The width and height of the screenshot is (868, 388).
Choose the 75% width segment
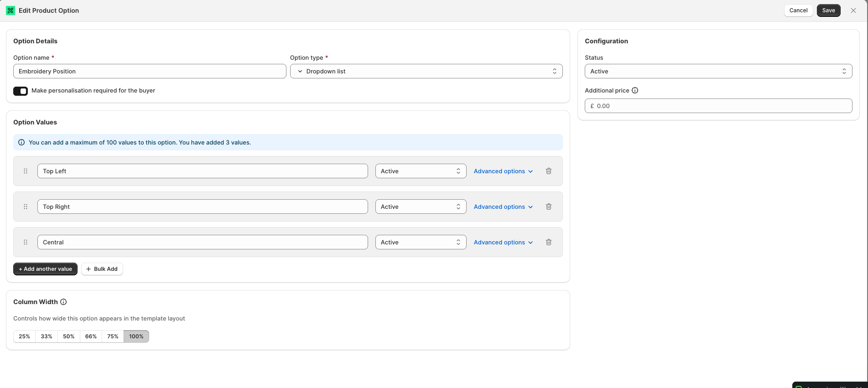[x=113, y=336]
